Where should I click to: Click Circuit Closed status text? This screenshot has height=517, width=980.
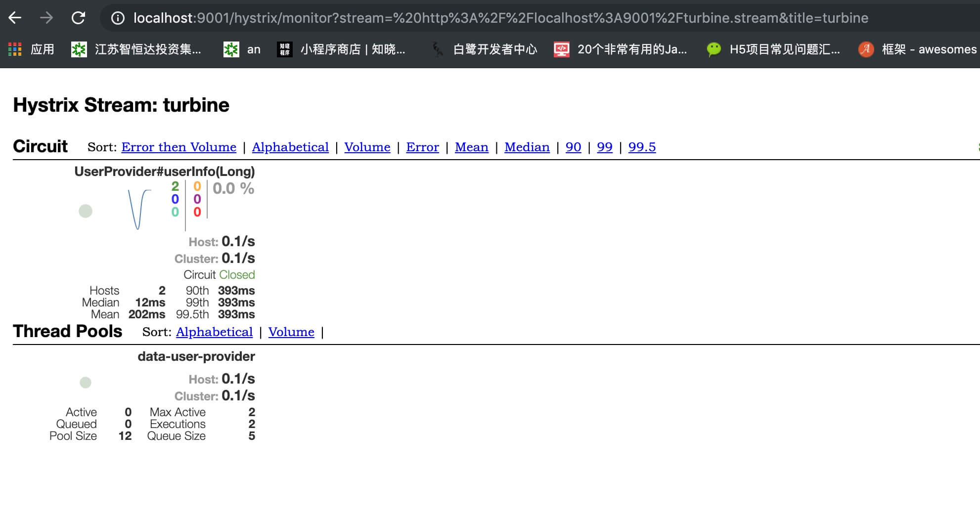(x=219, y=275)
